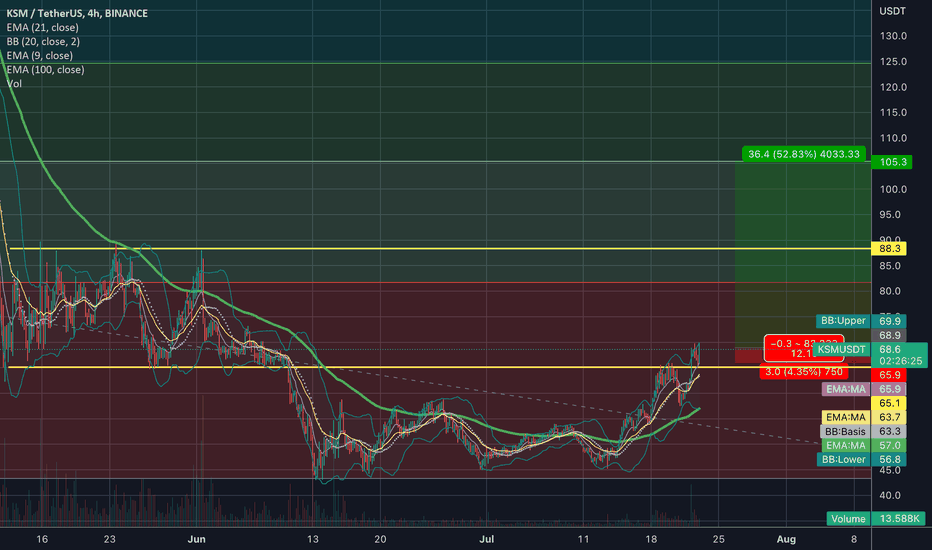The height and width of the screenshot is (550, 932).
Task: Click the KSM / TetherUS chart title
Action: pyautogui.click(x=77, y=13)
